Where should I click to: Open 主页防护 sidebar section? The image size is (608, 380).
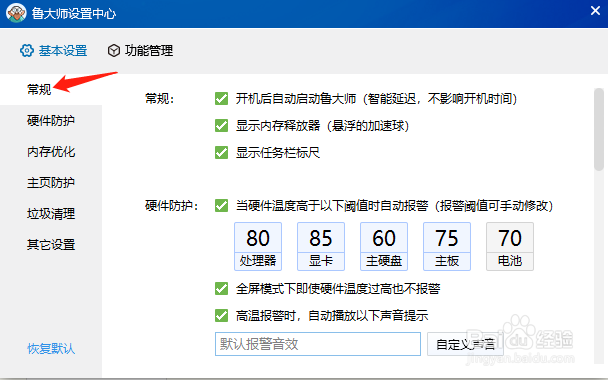click(51, 183)
